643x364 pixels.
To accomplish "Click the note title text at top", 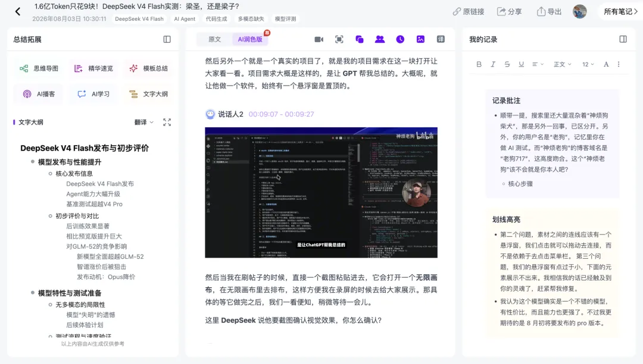I will pyautogui.click(x=136, y=7).
